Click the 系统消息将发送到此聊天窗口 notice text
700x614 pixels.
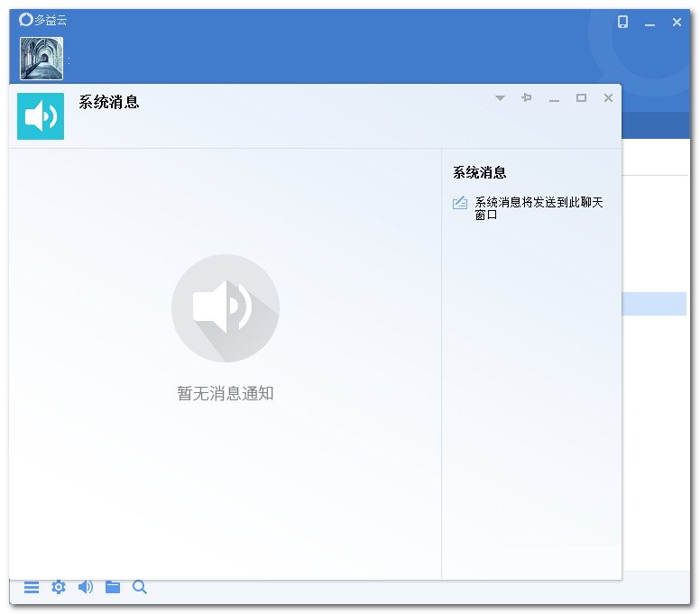(x=539, y=208)
